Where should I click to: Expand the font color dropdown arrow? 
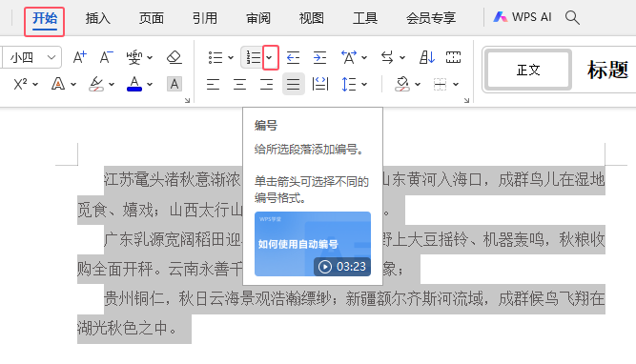(150, 84)
